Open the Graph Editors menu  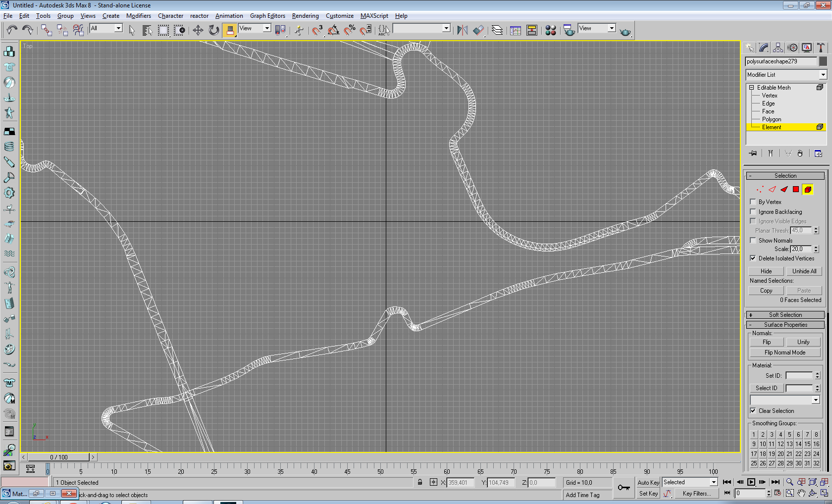[267, 16]
